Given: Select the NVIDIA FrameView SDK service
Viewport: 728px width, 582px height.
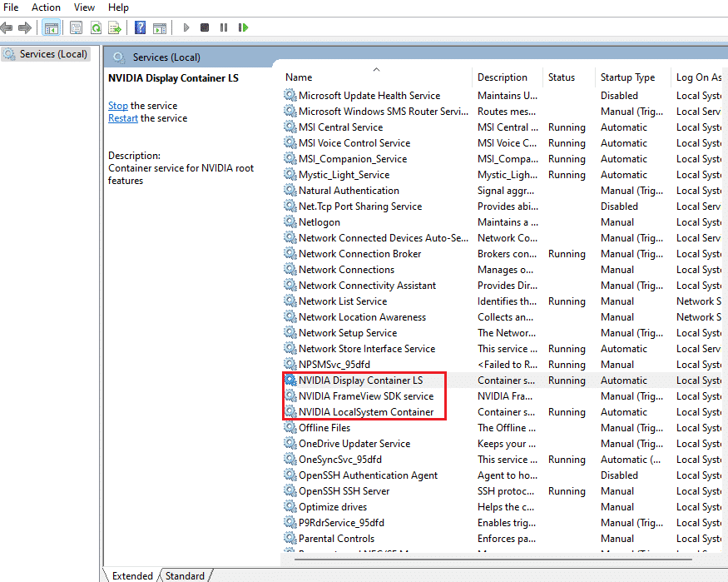Looking at the screenshot, I should coord(364,395).
